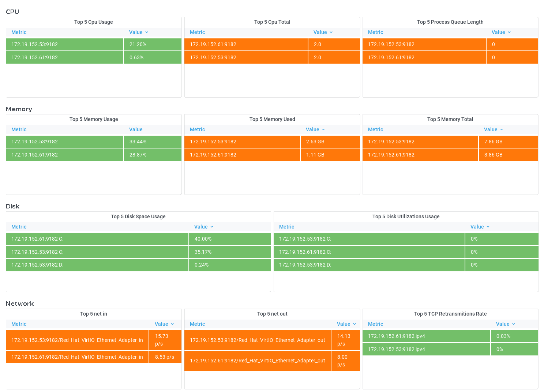Viewport: 544px width, 392px height.
Task: Click Metric header in TCP Retransmitions Rate table
Action: [x=376, y=324]
